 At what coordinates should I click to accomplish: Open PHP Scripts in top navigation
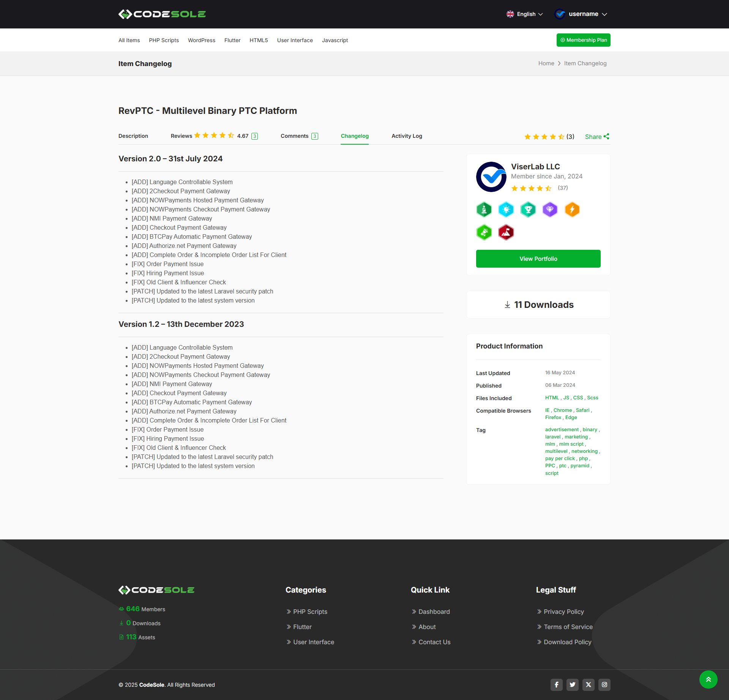[164, 40]
